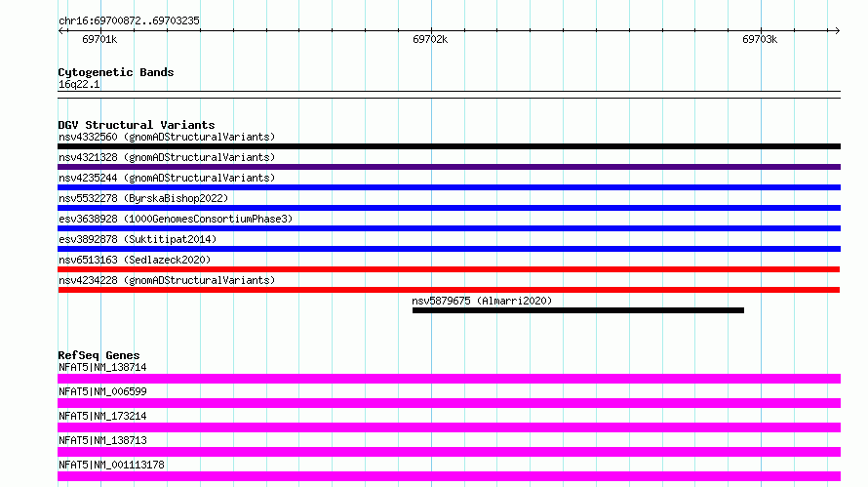Viewport: 868px width, 487px height.
Task: Click the 69701k ruler tick label
Action: (99, 39)
